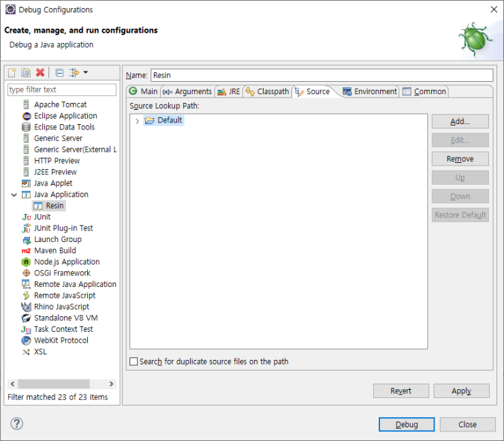This screenshot has height=441, width=504.
Task: Click the Apache Tomcat icon in tree
Action: (x=27, y=104)
